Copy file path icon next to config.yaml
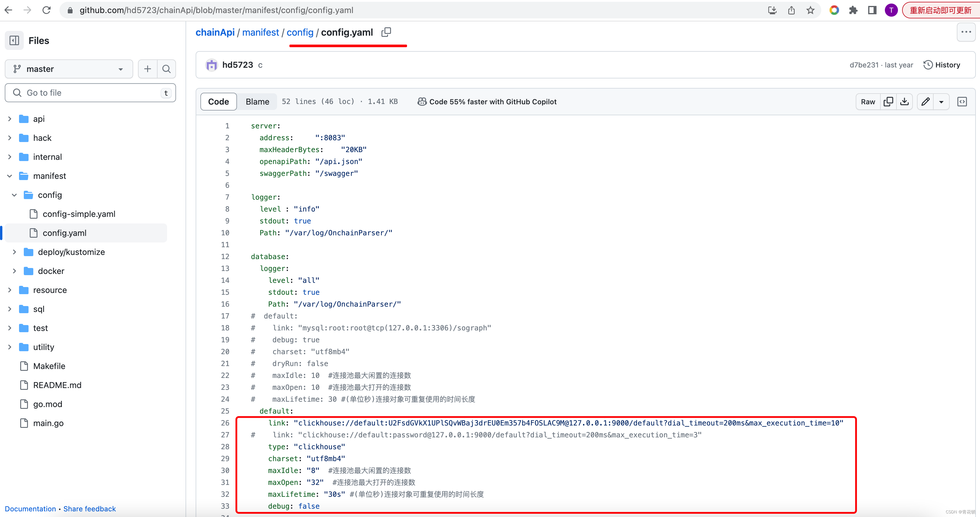980x517 pixels. tap(386, 32)
